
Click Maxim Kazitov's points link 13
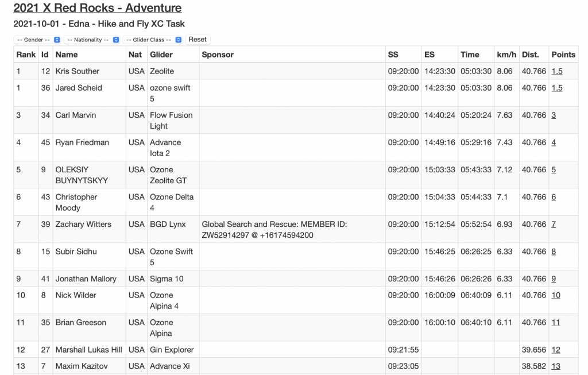555,366
